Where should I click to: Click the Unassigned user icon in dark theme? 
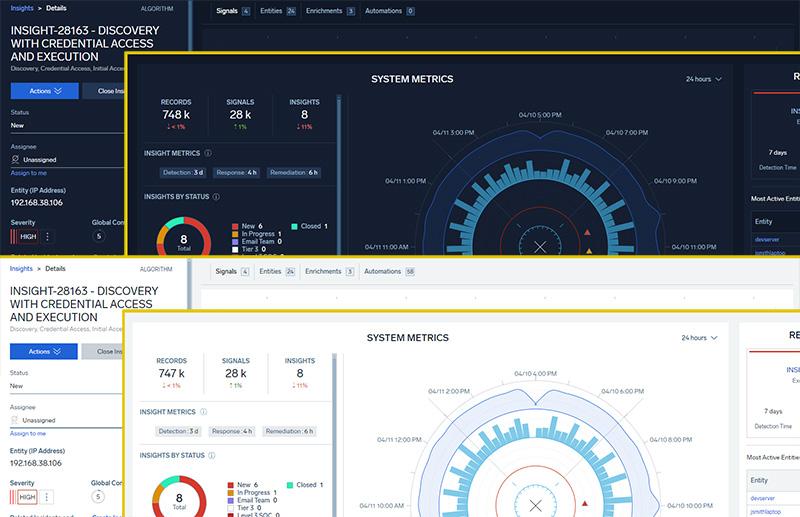coord(15,159)
